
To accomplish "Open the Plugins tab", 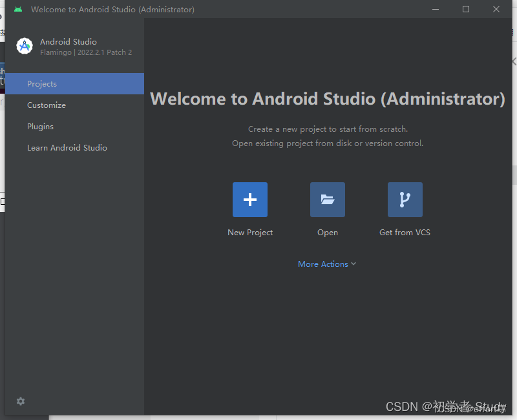I will pyautogui.click(x=74, y=126).
